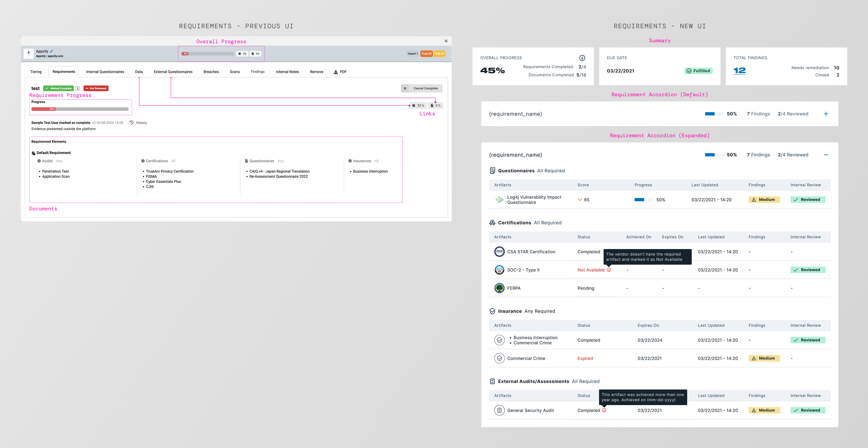Click the History clock icon
Viewport: 868px width, 448px height.
point(132,123)
